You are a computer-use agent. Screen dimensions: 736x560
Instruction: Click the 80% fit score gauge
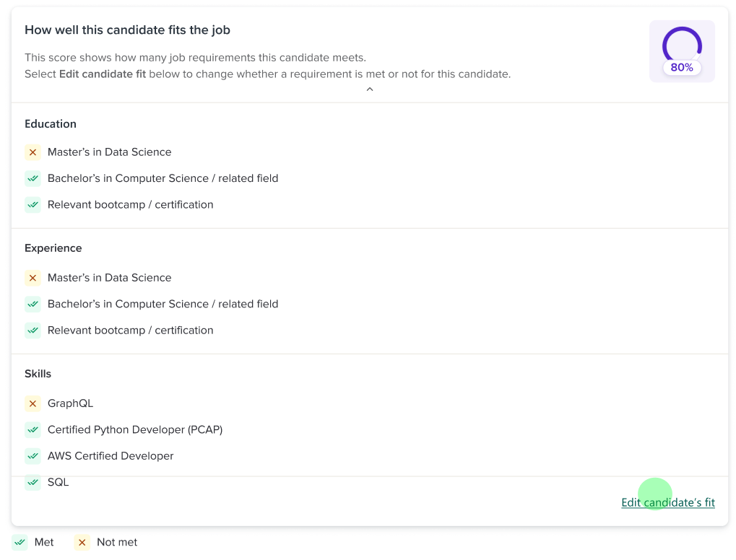click(x=682, y=51)
